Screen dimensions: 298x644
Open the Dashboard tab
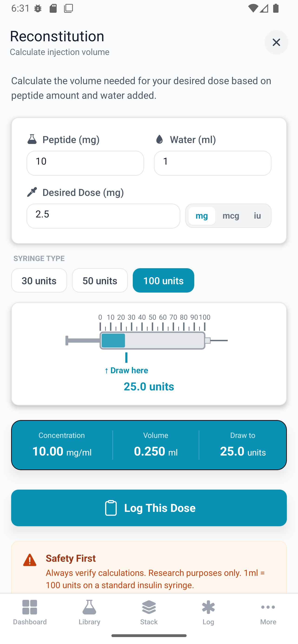pyautogui.click(x=30, y=612)
